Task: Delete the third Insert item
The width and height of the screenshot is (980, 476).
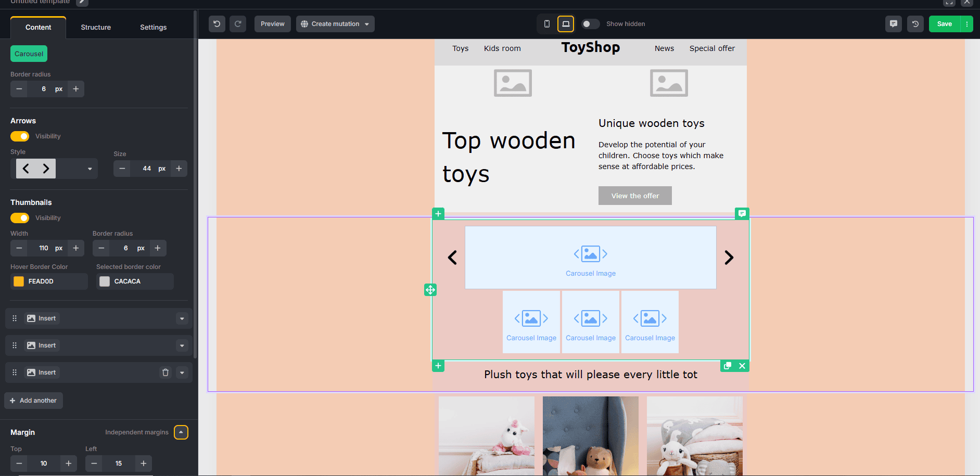Action: (x=166, y=372)
